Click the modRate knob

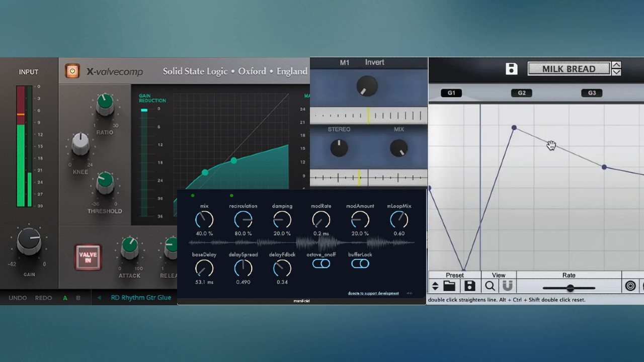[x=321, y=220]
